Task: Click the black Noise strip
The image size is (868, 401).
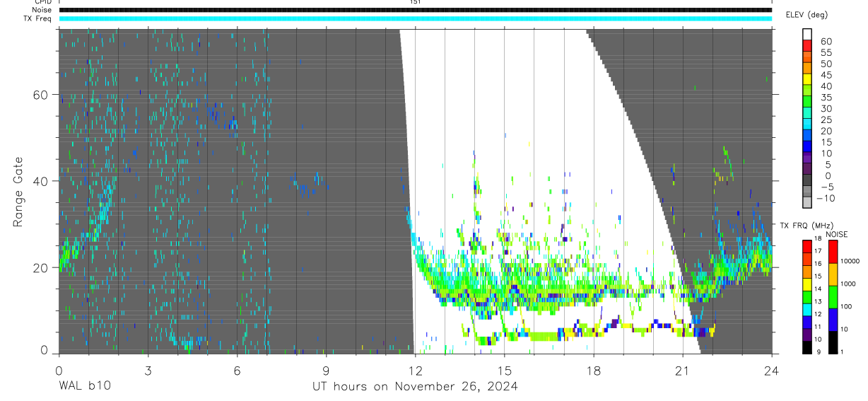Action: point(415,10)
